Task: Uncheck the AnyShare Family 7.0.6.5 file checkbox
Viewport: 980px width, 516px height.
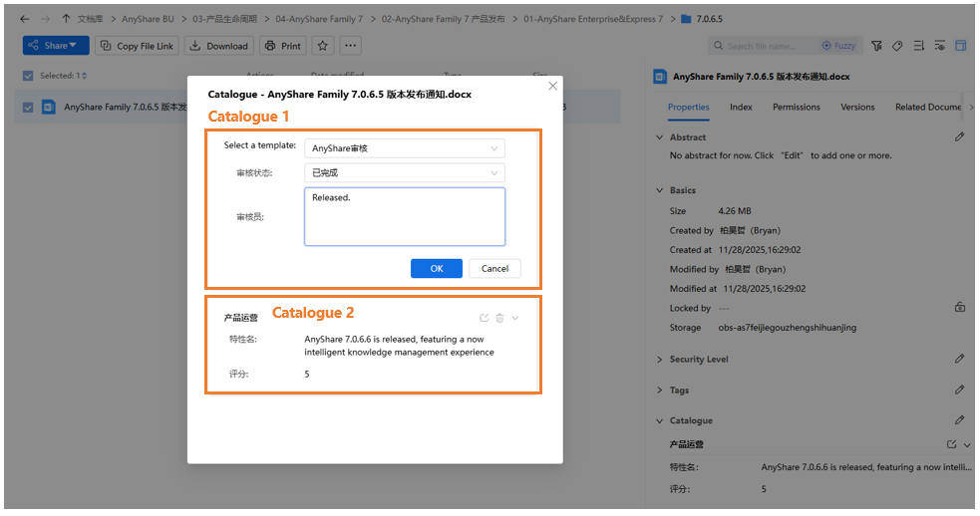Action: (x=28, y=108)
